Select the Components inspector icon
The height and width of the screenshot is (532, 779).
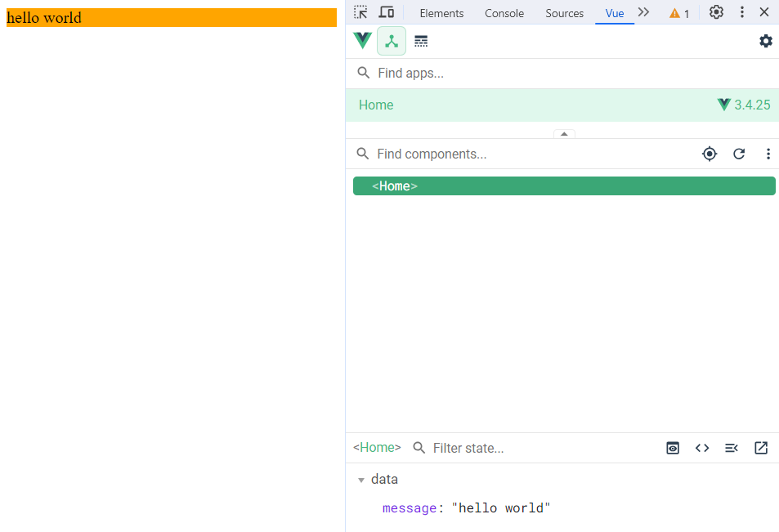pos(392,41)
